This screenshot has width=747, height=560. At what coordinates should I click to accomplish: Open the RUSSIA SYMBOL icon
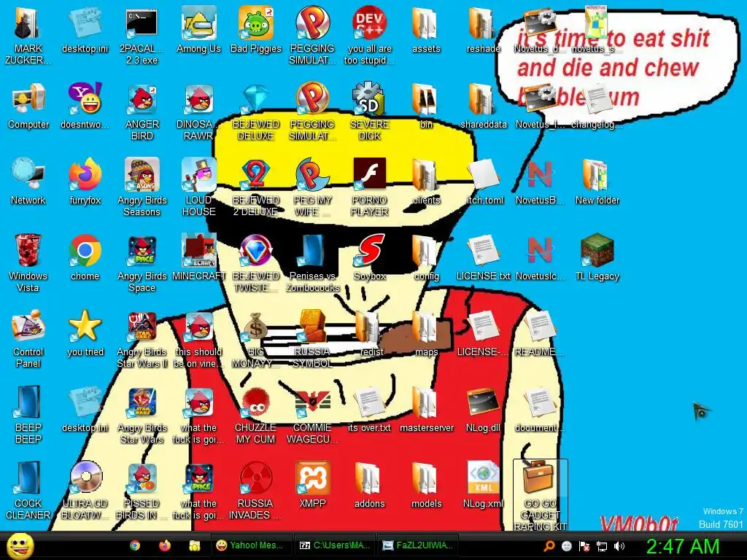[312, 338]
